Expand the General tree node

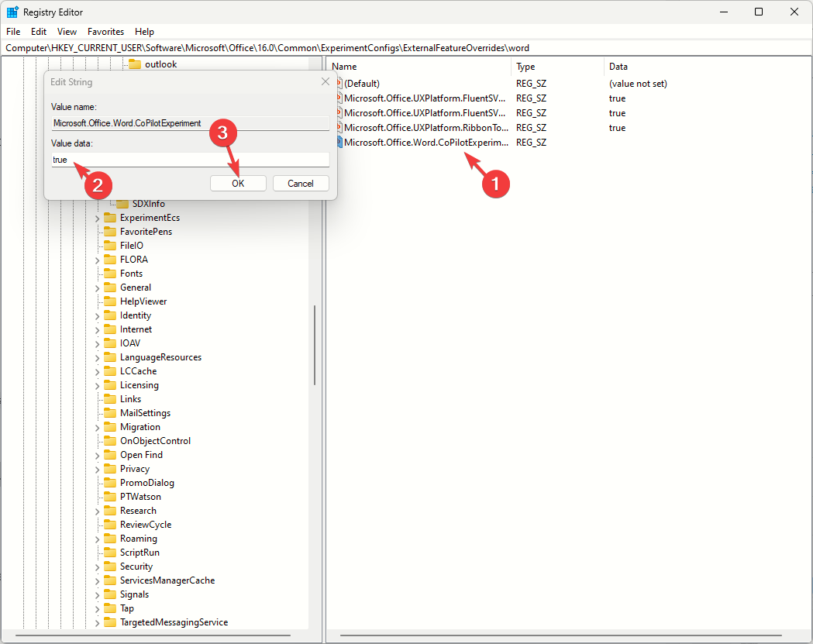pos(97,288)
